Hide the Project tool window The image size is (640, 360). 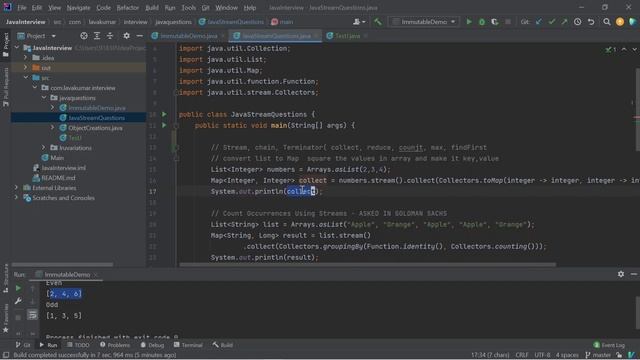point(140,36)
